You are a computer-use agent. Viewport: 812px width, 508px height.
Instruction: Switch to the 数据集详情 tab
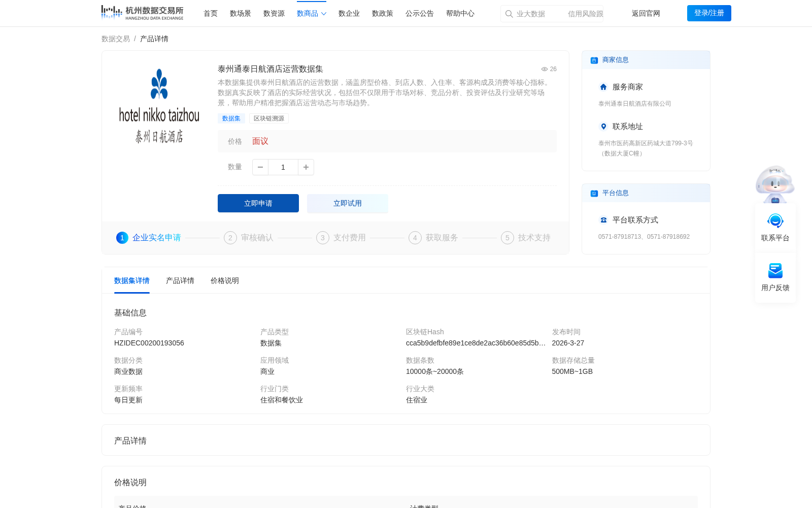click(132, 281)
